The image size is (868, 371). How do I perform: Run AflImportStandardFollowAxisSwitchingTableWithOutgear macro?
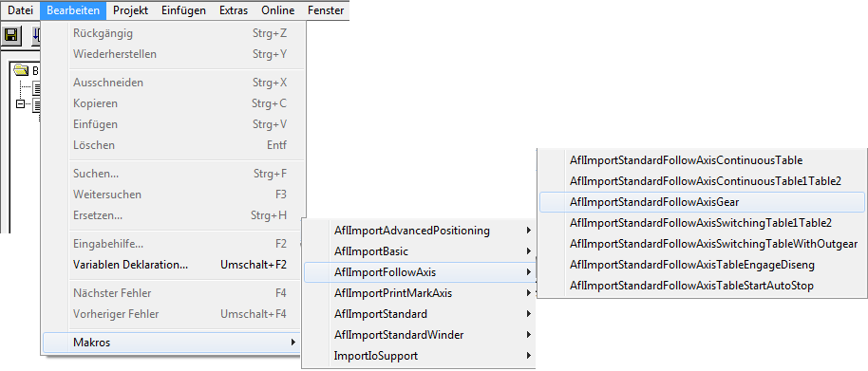coord(702,245)
